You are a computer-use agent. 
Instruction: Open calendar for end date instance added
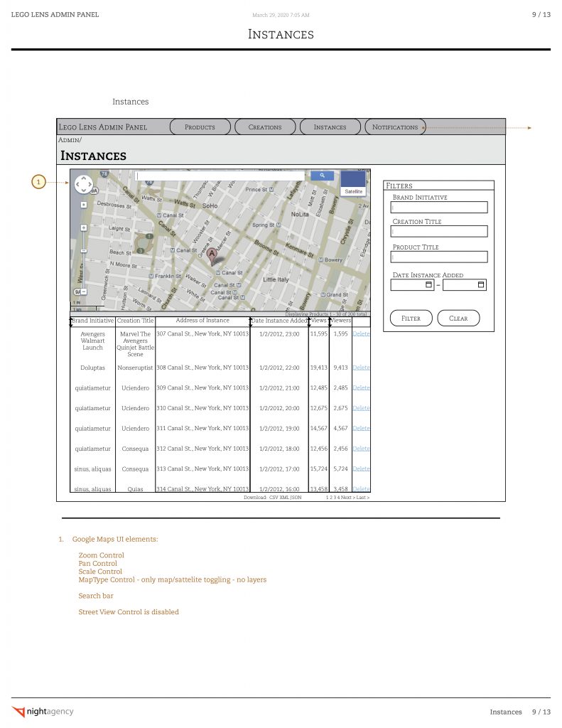[x=481, y=284]
